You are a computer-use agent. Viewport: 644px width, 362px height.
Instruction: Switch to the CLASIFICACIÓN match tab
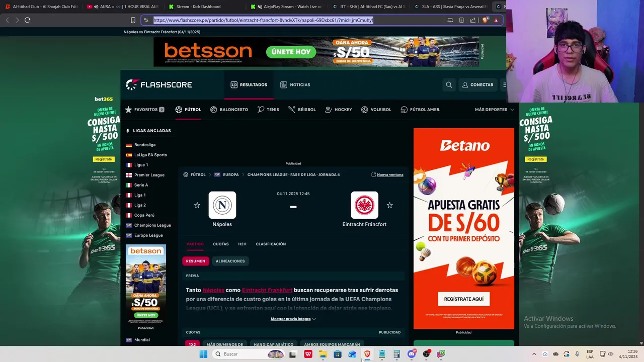[x=271, y=244]
